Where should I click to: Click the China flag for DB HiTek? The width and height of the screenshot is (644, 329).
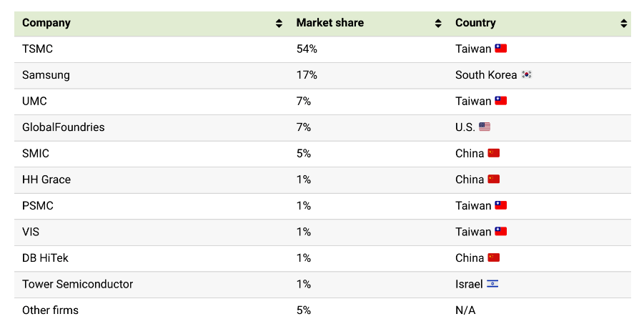494,257
